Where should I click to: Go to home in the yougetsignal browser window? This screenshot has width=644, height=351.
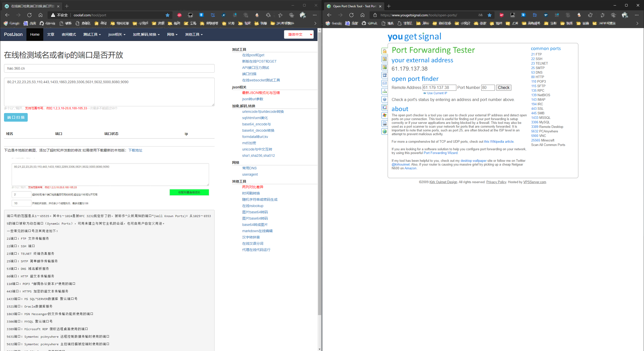(363, 15)
